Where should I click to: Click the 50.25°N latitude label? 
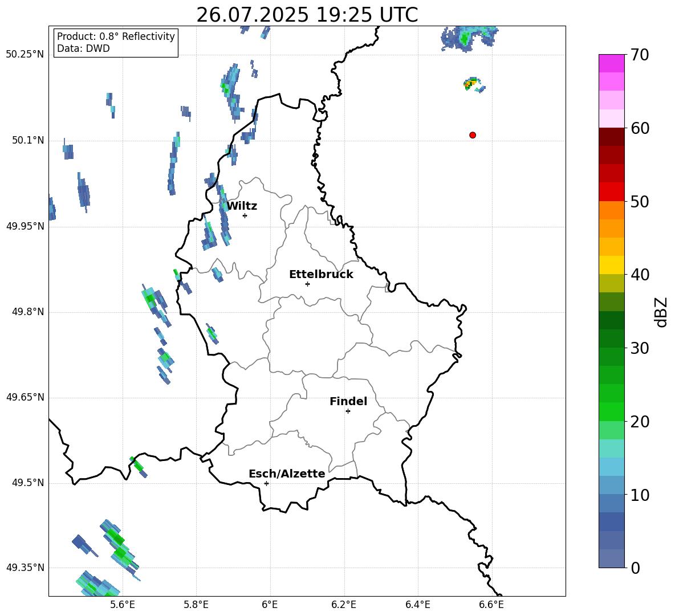point(25,55)
